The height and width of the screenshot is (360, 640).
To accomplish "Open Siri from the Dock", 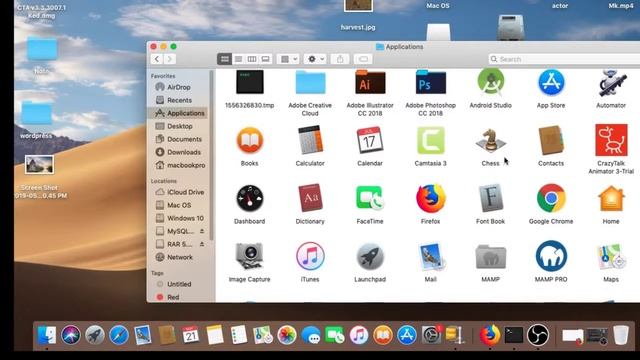I will [x=71, y=335].
